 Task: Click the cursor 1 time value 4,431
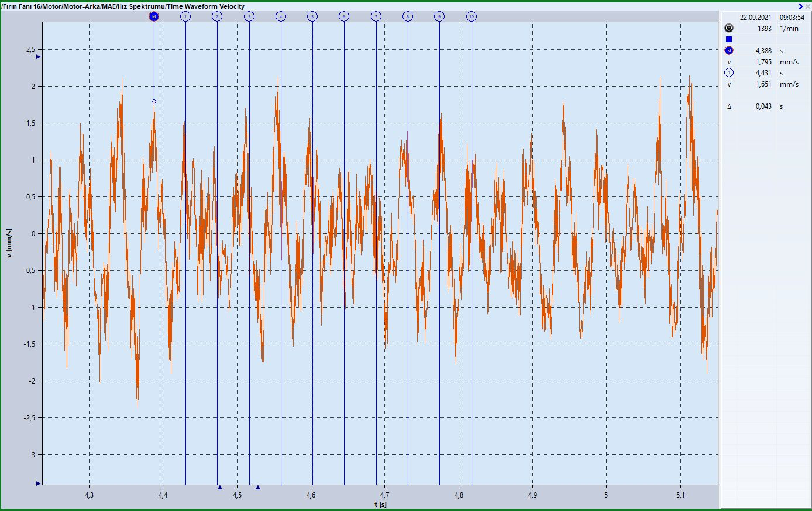(x=763, y=73)
